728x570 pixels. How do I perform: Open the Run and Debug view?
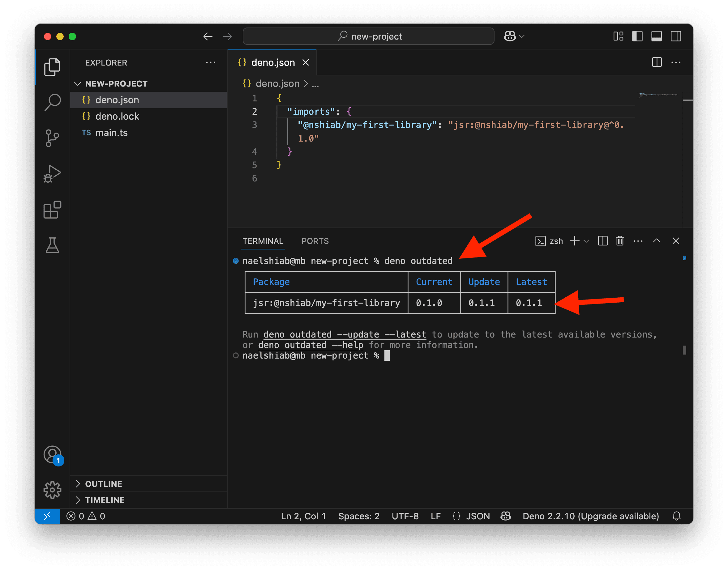point(52,174)
